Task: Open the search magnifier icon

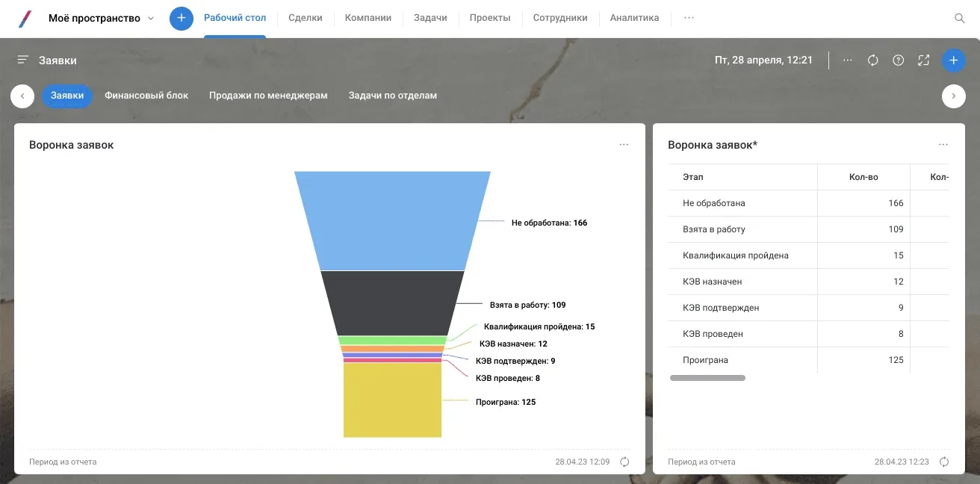Action: click(x=960, y=18)
